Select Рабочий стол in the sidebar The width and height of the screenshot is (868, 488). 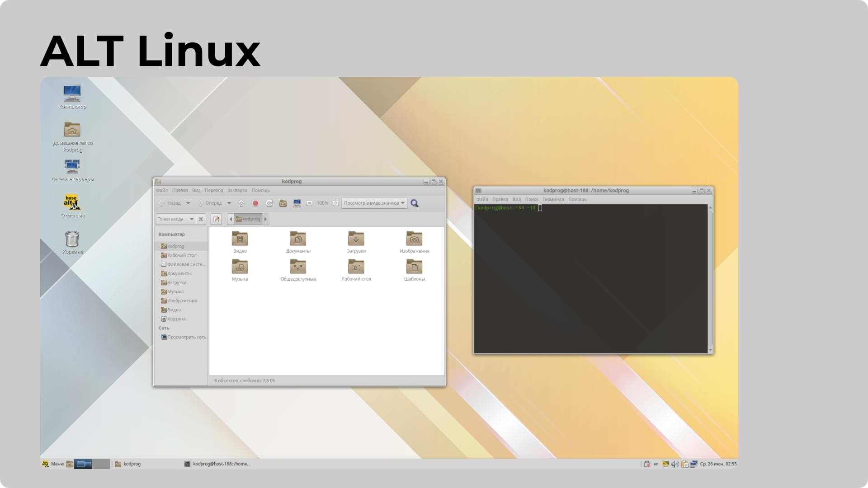pos(181,255)
